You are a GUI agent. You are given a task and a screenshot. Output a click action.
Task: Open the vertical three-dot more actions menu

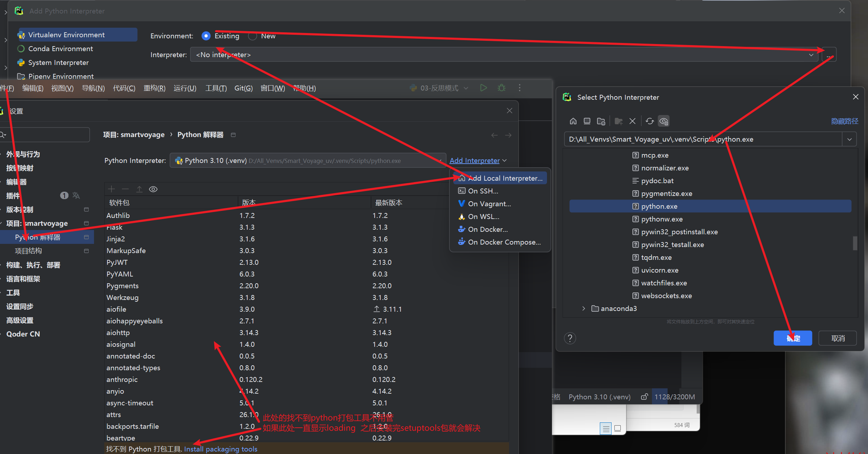(520, 88)
